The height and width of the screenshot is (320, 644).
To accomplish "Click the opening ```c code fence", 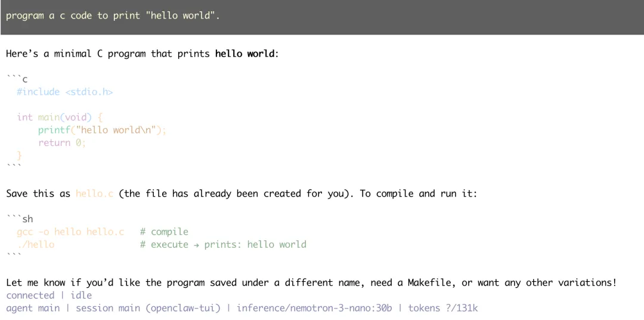I will pos(17,79).
